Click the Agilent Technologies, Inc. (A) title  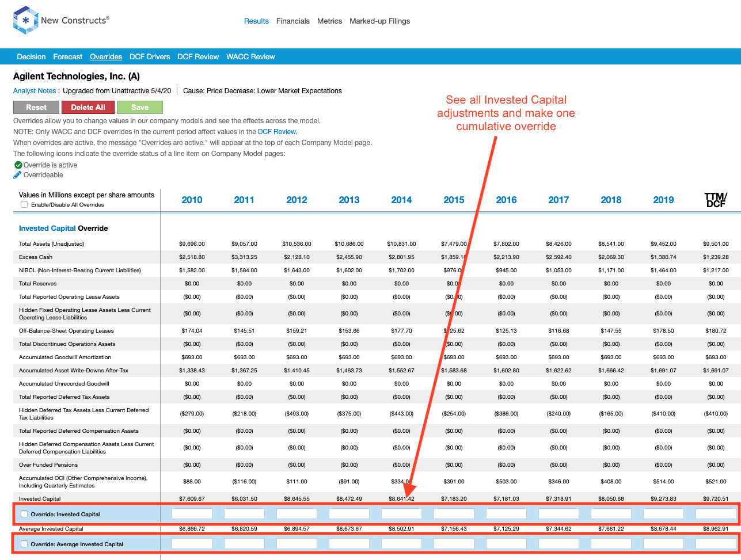pyautogui.click(x=77, y=76)
